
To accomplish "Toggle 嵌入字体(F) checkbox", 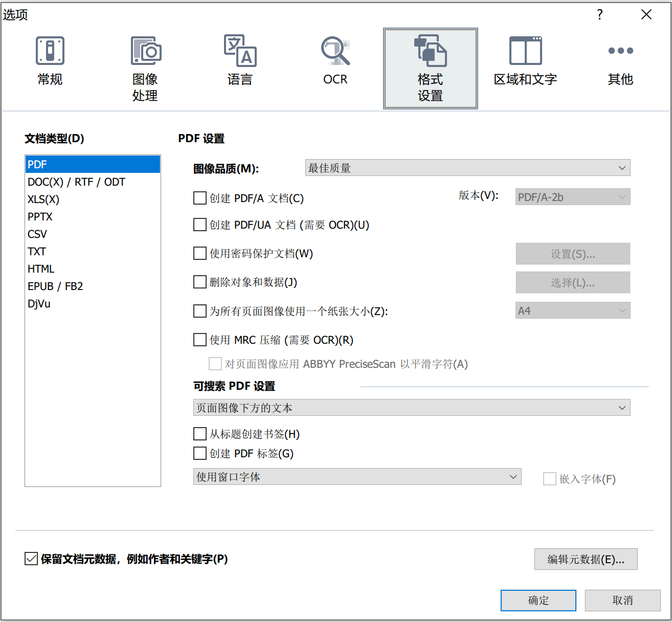I will point(550,479).
